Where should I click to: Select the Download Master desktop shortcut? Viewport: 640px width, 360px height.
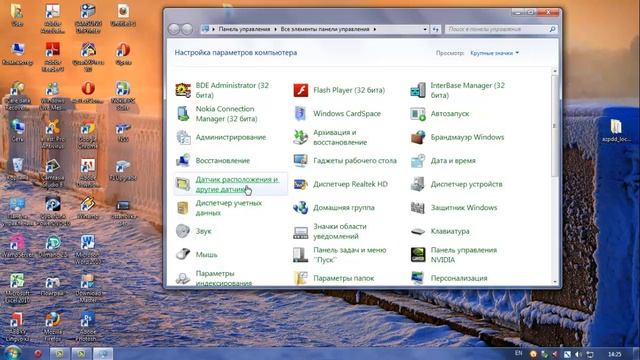pyautogui.click(x=88, y=288)
